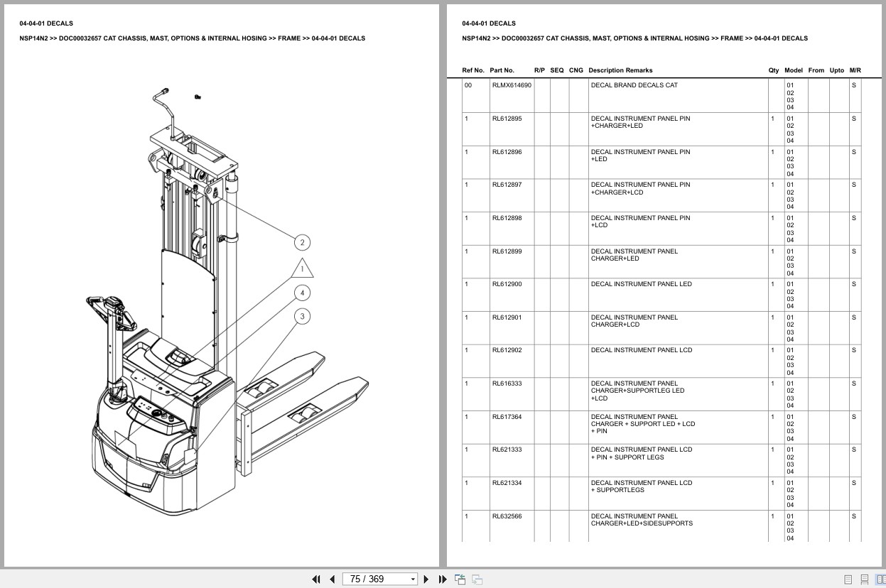This screenshot has width=886, height=588.
Task: Select part number RL612895 in the table
Action: tap(507, 119)
